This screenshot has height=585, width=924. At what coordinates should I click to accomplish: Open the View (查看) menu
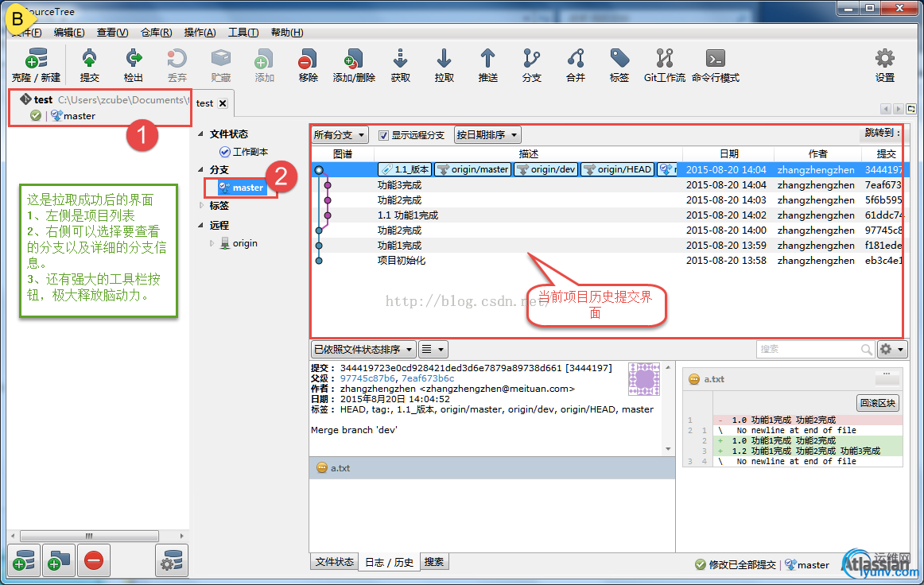[x=113, y=33]
